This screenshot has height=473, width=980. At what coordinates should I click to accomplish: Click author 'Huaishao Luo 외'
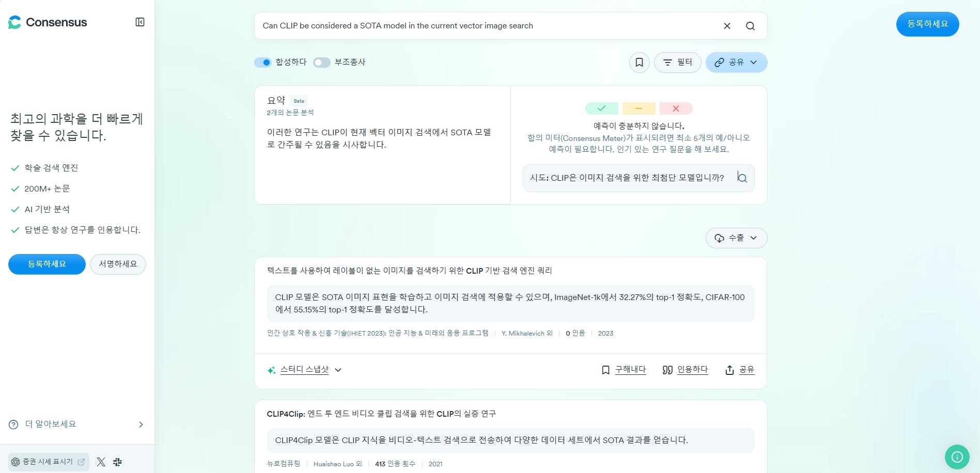tap(337, 464)
